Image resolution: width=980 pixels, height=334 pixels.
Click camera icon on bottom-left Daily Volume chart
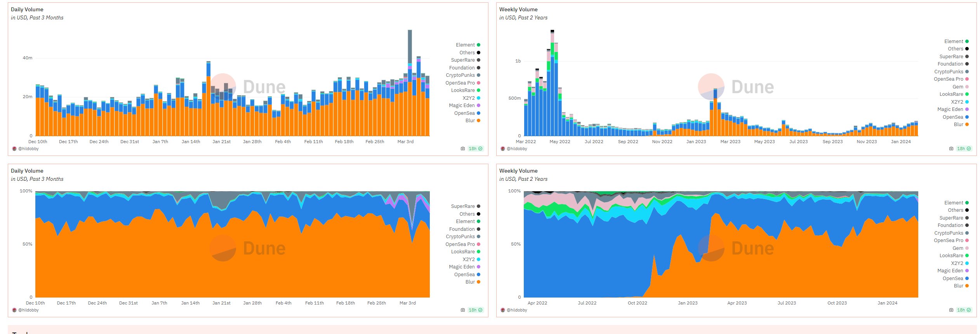pyautogui.click(x=463, y=310)
